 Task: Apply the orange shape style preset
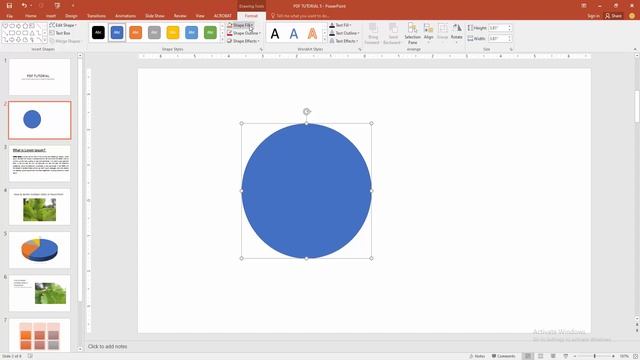[x=136, y=33]
